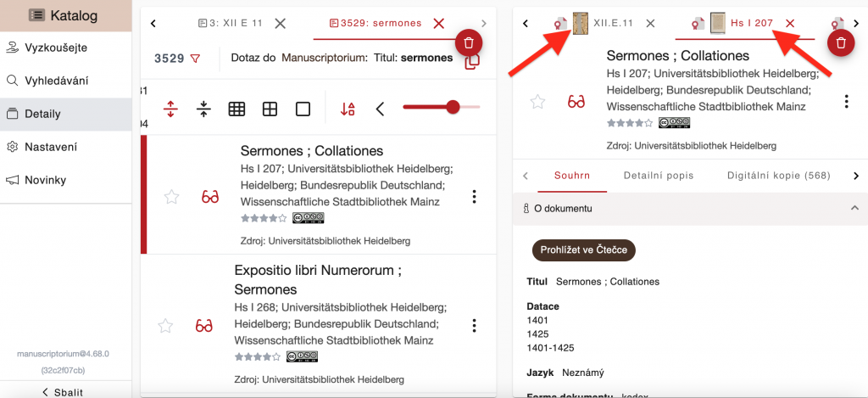Open the sort order icon
868x398 pixels.
pyautogui.click(x=348, y=109)
